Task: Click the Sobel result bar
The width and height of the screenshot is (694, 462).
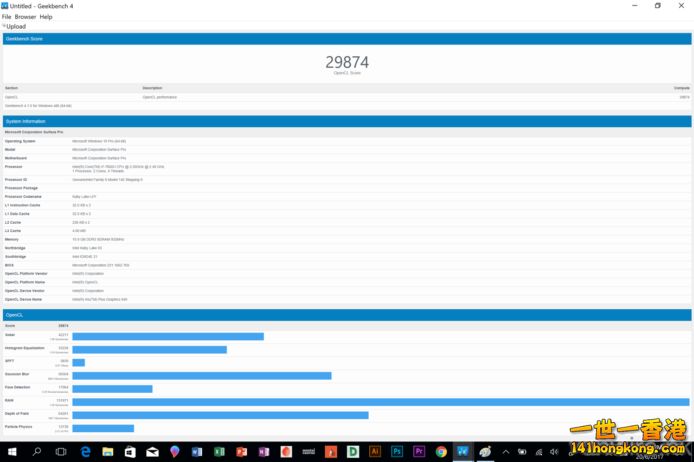Action: pyautogui.click(x=168, y=337)
